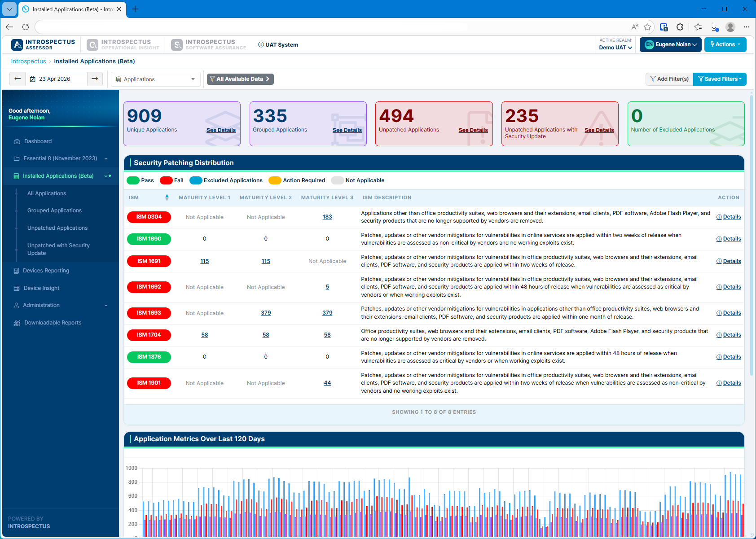Expand the Saved Filters dropdown
This screenshot has height=539, width=756.
(x=720, y=79)
